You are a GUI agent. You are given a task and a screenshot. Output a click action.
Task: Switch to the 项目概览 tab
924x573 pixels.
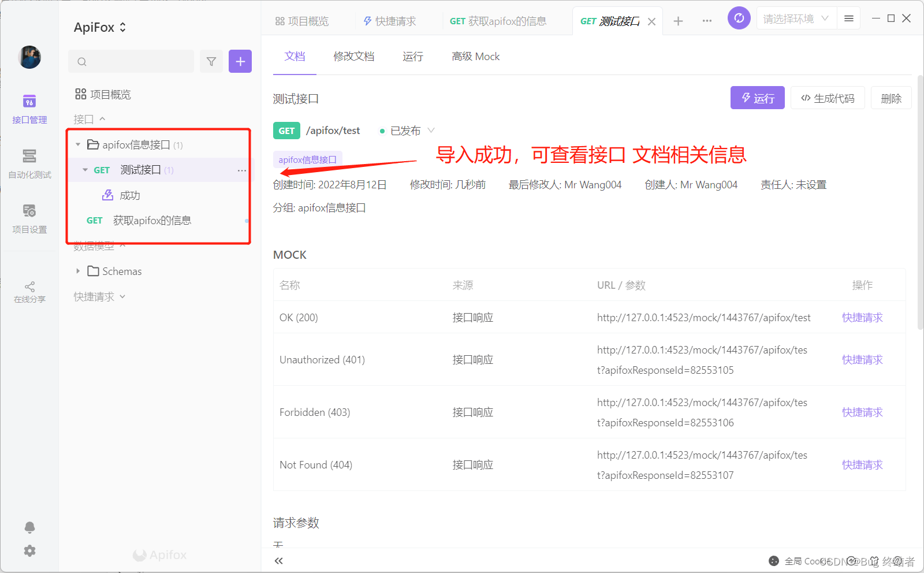pyautogui.click(x=302, y=21)
